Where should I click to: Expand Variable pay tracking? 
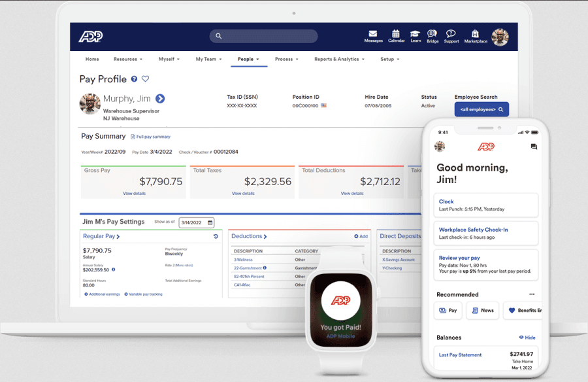(x=143, y=294)
